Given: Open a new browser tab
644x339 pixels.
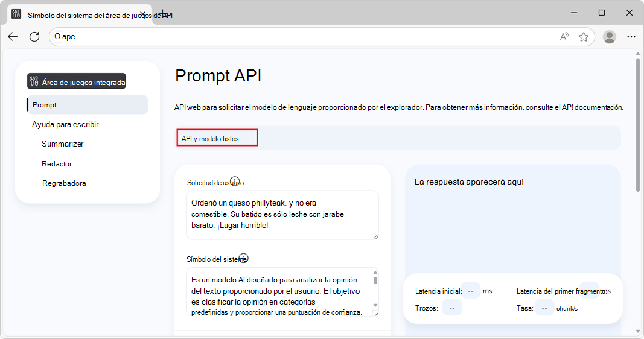Looking at the screenshot, I should (163, 14).
